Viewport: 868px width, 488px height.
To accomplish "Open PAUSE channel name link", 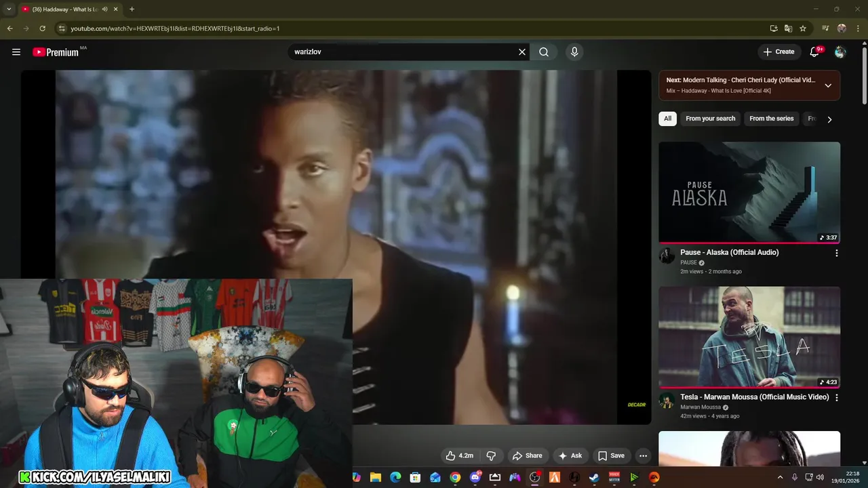I will [x=689, y=262].
